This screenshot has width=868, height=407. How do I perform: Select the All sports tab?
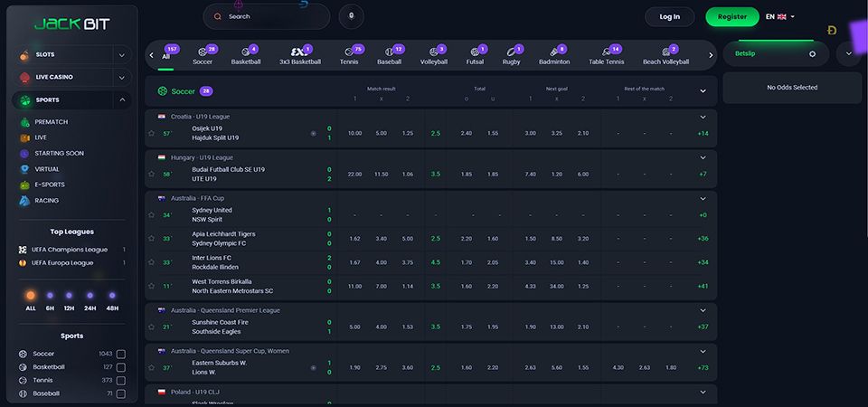click(166, 55)
